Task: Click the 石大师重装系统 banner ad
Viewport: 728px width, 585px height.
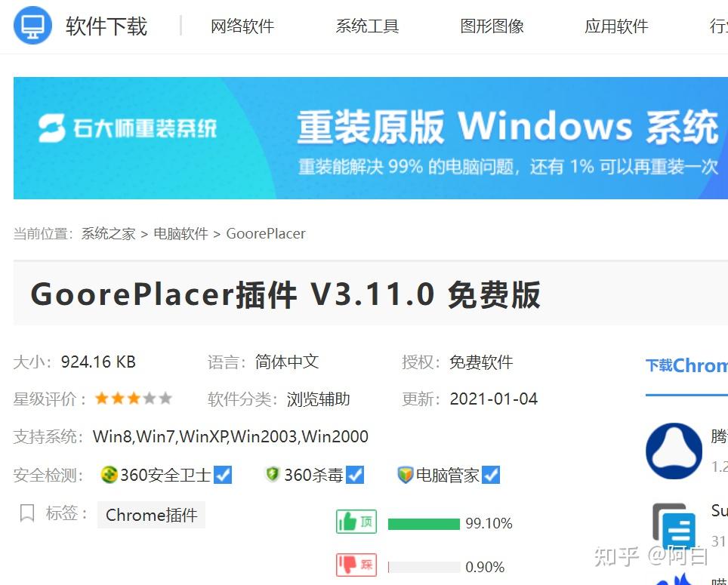Action: [x=371, y=138]
